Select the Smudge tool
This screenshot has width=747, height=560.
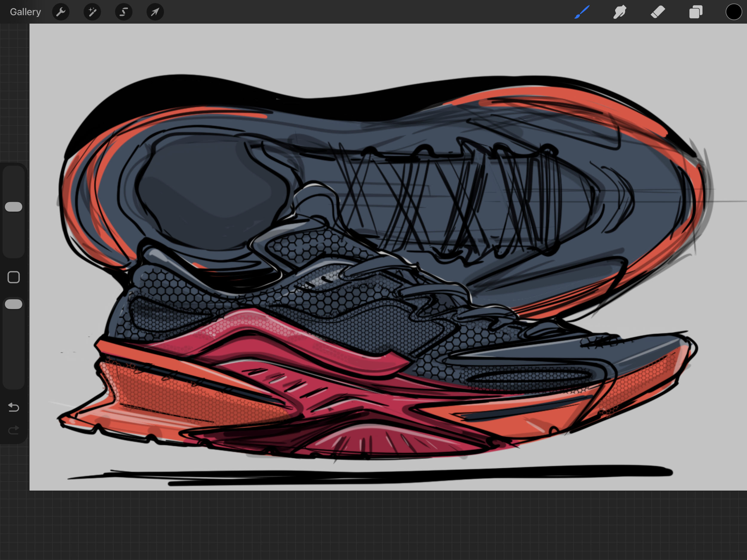(x=620, y=12)
